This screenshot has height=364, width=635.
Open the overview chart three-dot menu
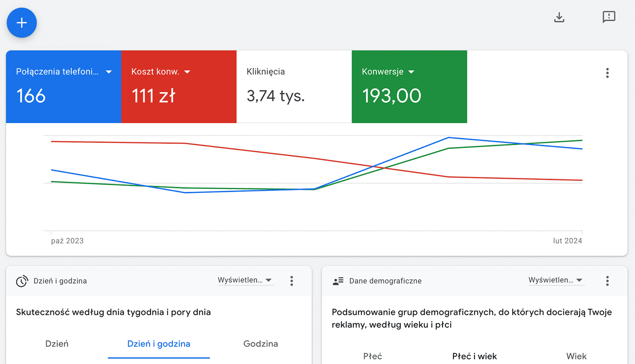click(x=607, y=73)
